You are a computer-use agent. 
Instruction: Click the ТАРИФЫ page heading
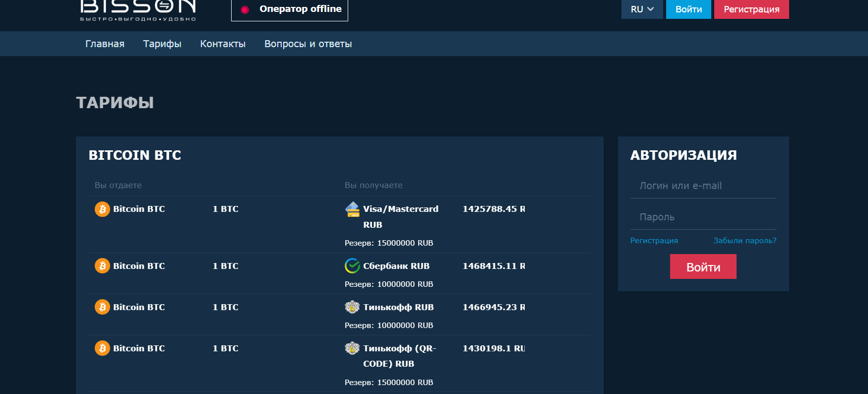point(115,103)
